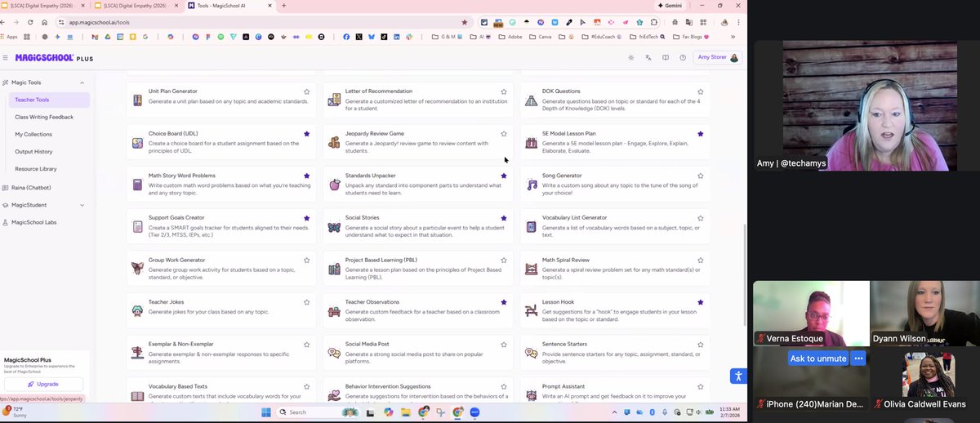Open a new browser tab with plus
This screenshot has width=980, height=423.
283,6
